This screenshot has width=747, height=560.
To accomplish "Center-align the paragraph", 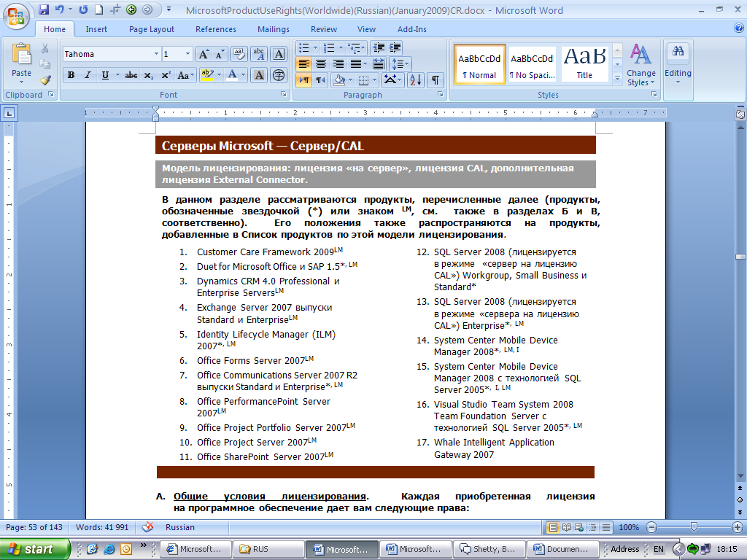I will tap(321, 64).
